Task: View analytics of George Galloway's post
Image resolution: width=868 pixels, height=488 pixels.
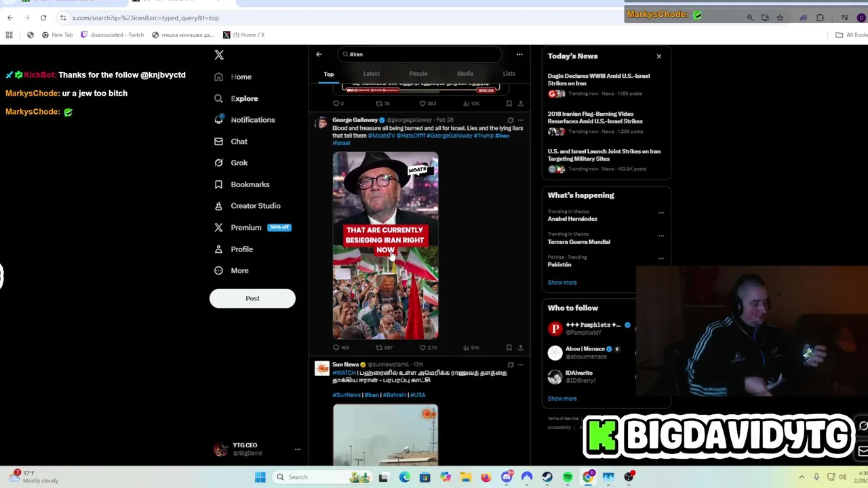Action: (466, 347)
